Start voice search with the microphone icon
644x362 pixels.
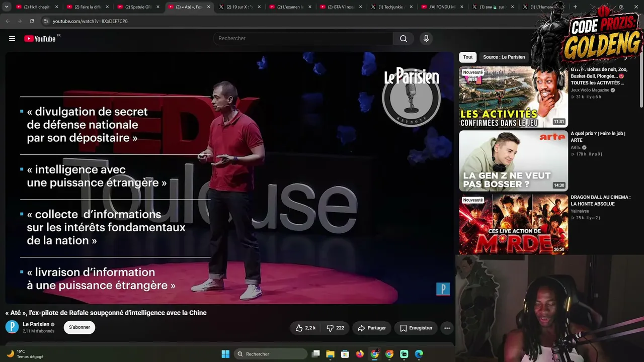pos(426,39)
